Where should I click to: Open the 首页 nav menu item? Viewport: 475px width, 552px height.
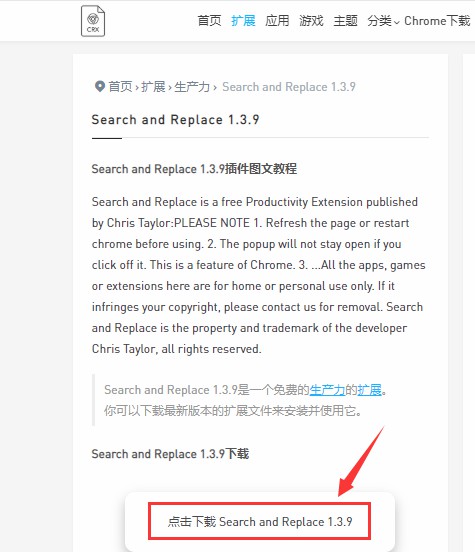[209, 21]
